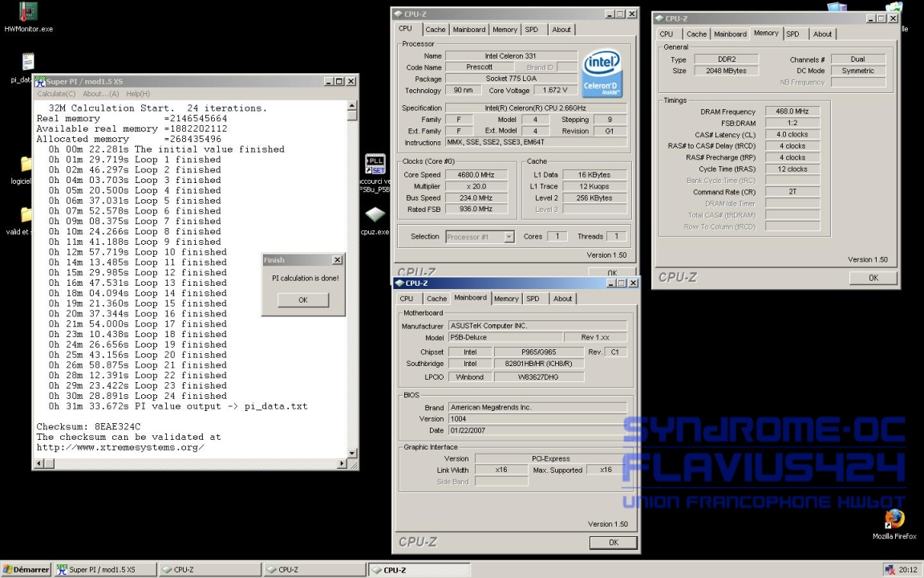Open the valid et folder on the desktop
The image size is (924, 578).
point(26,214)
